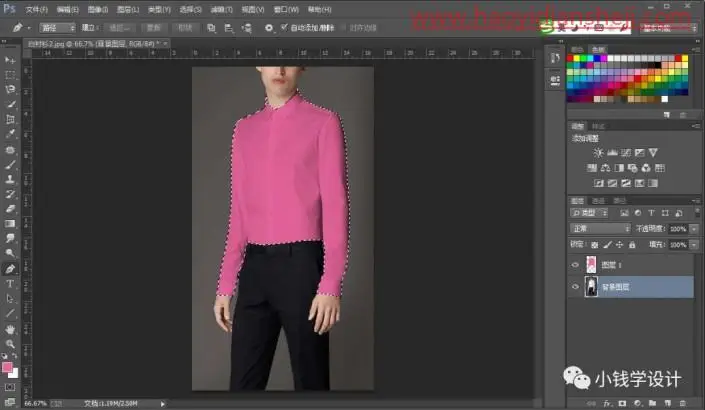Screen dimensions: 705x410
Task: Close the document tab
Action: (x=166, y=43)
